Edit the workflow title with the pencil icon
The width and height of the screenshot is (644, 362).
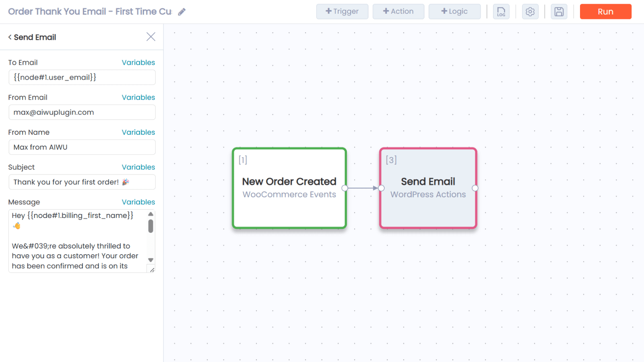[182, 12]
